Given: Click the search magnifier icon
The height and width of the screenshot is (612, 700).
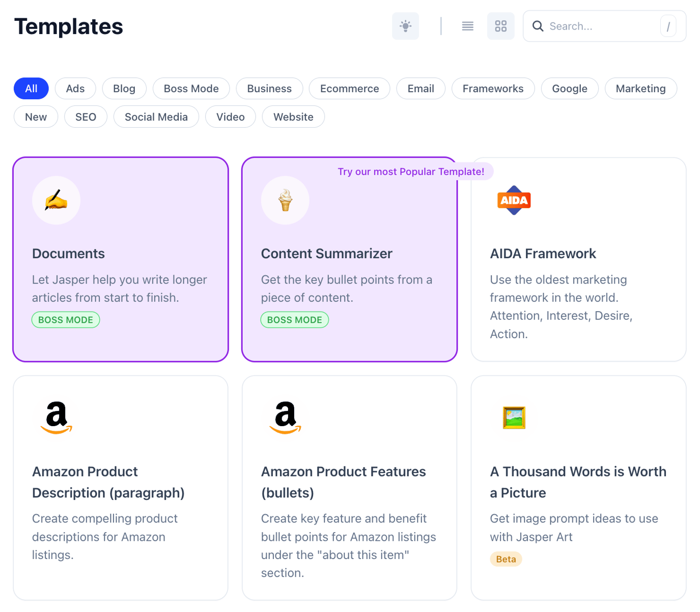Looking at the screenshot, I should (x=538, y=26).
